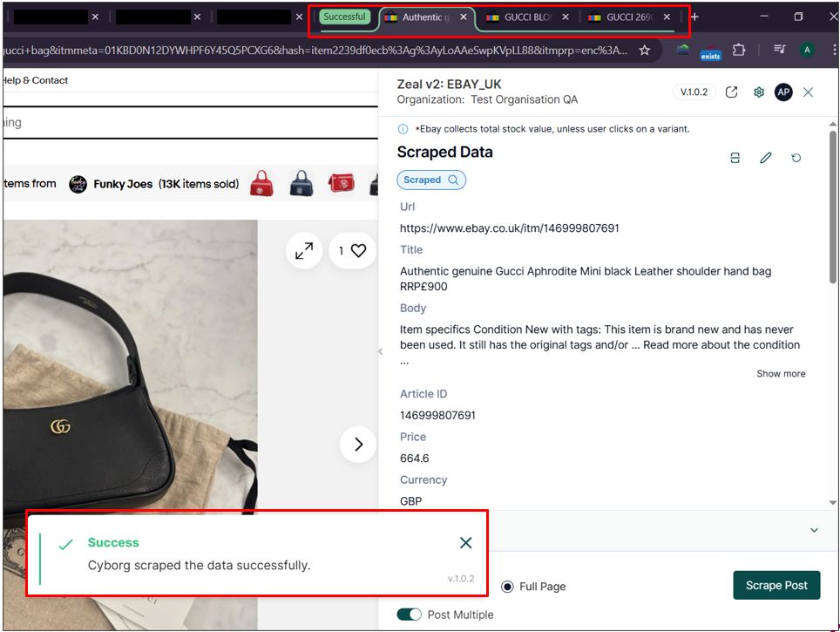Image resolution: width=840 pixels, height=632 pixels.
Task: Switch to the 'GUCCI 269' browser tab
Action: [628, 17]
